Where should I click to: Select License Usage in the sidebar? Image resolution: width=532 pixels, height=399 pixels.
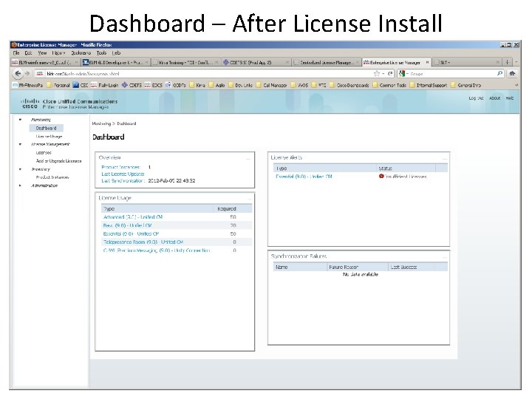click(x=49, y=137)
